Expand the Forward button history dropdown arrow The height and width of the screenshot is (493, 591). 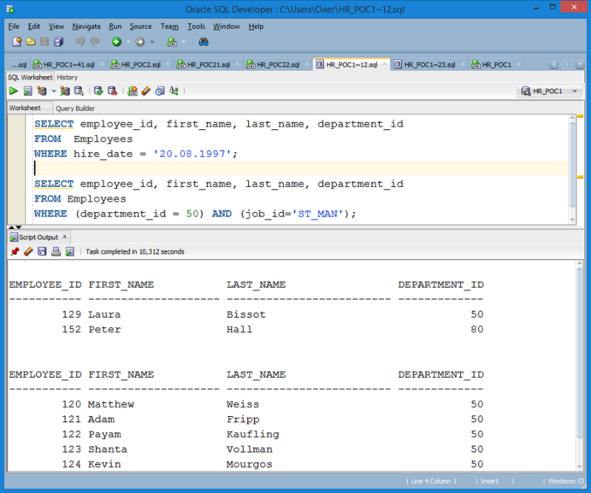coord(152,42)
